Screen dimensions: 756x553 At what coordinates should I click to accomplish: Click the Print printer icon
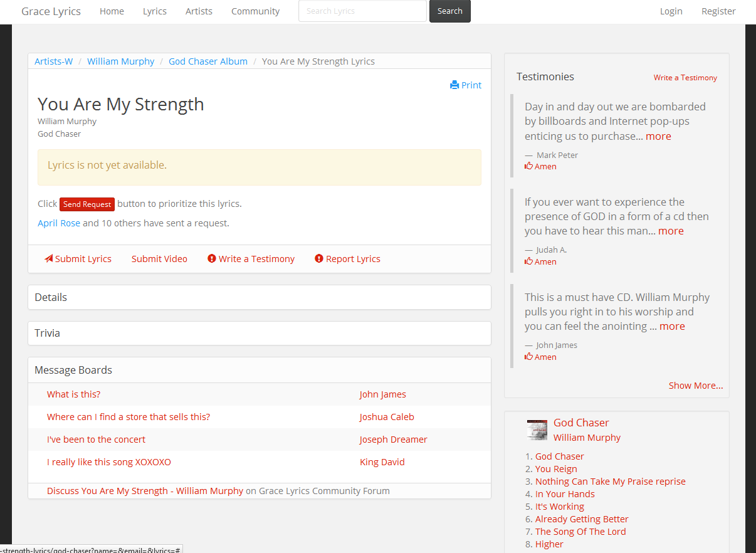click(454, 85)
